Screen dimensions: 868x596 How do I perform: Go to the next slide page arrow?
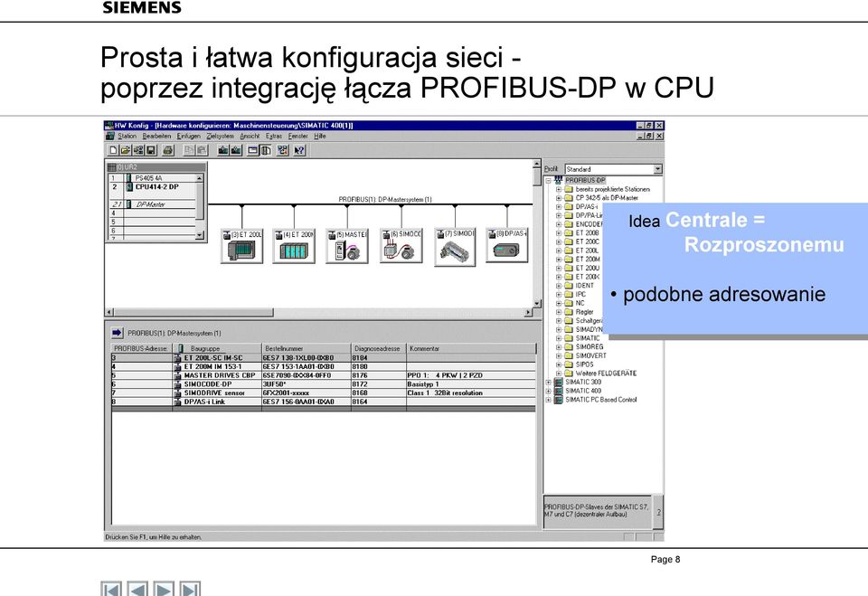coord(164,589)
